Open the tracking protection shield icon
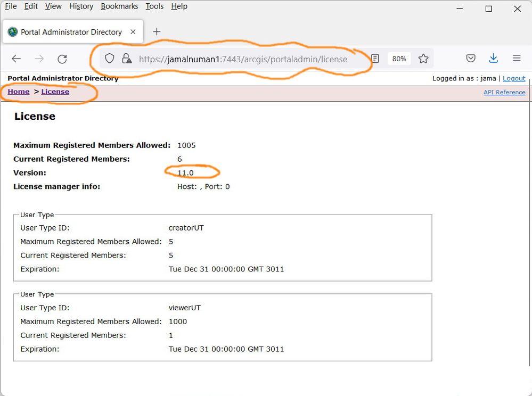 tap(109, 59)
